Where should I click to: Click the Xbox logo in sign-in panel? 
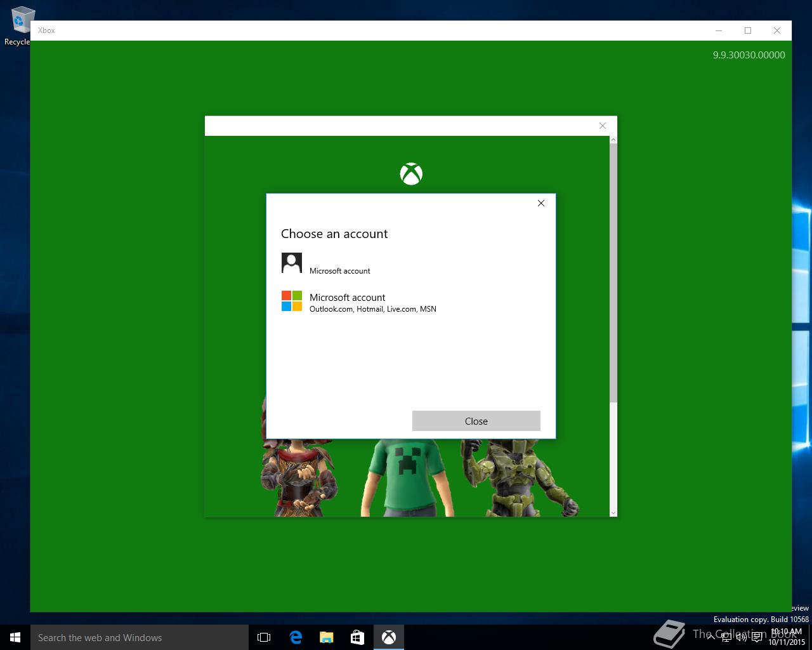coord(411,174)
